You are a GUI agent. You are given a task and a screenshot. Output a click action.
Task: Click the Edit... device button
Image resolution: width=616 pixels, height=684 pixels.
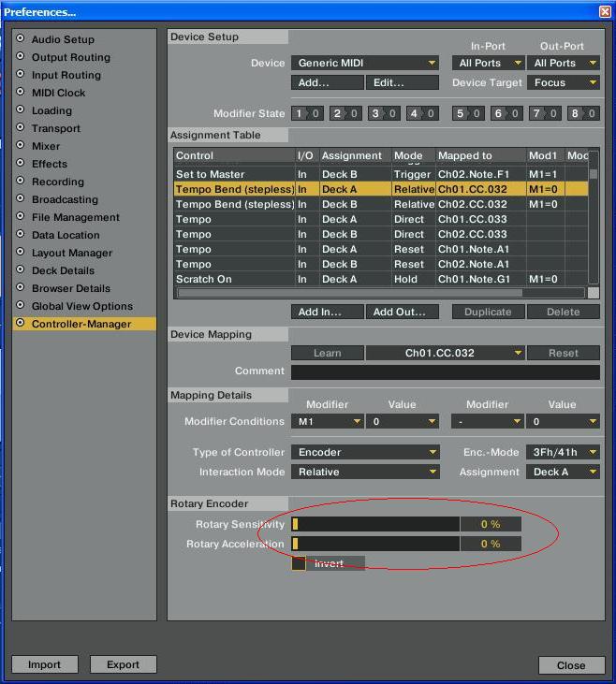[402, 82]
